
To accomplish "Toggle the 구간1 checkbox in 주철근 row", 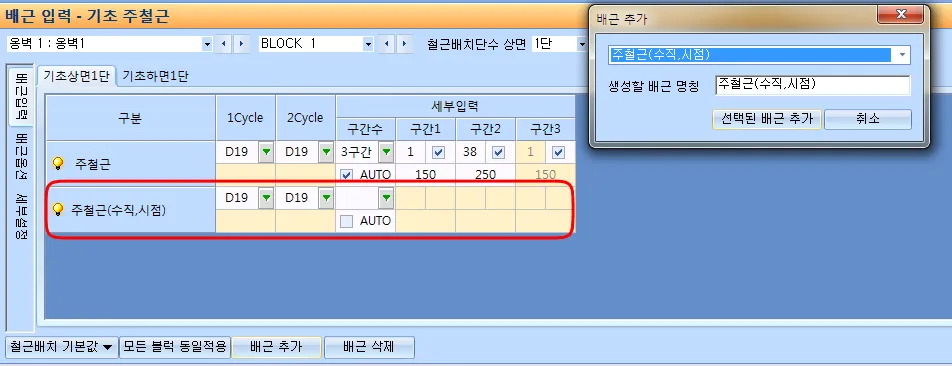I will coord(438,152).
